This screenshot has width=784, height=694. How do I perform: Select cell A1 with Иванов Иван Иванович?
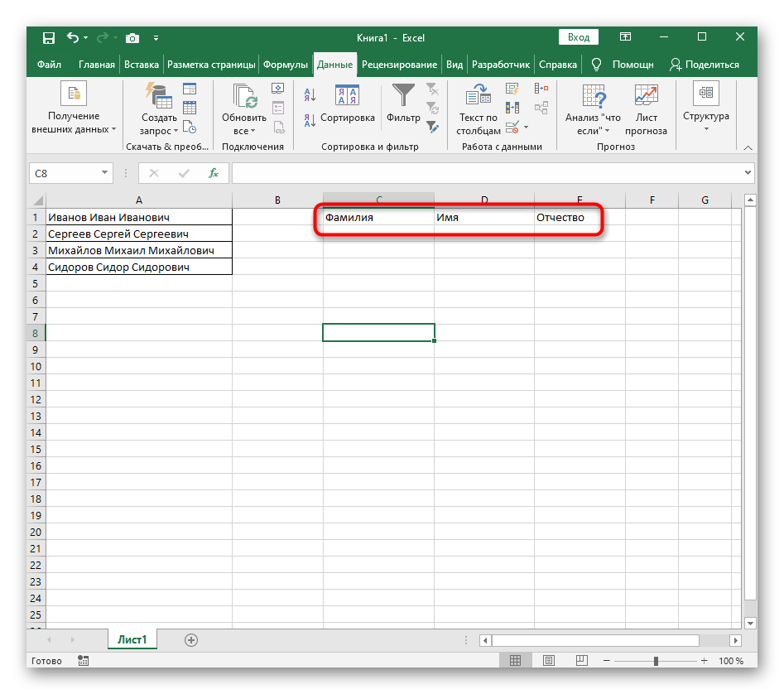138,218
